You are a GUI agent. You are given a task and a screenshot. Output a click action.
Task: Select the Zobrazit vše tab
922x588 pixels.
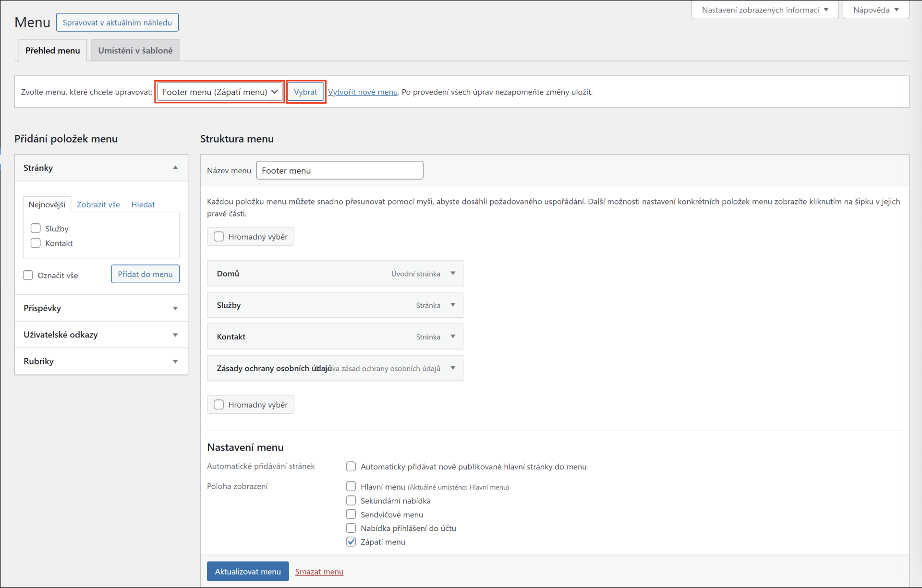pos(98,204)
